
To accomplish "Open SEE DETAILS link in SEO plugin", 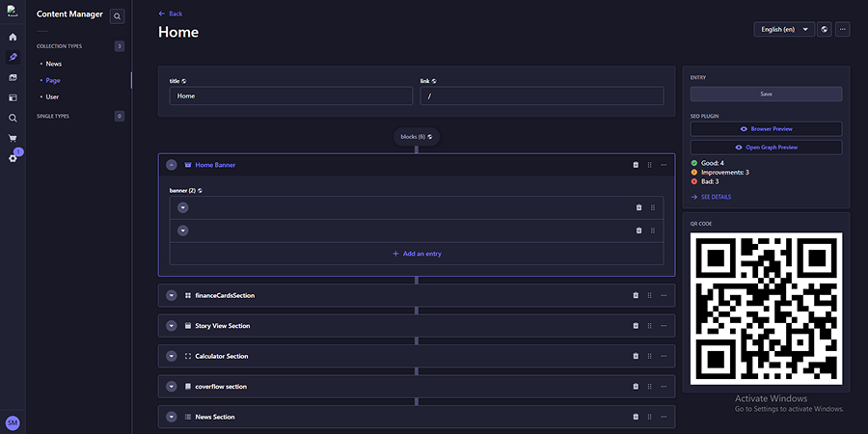I will (712, 197).
